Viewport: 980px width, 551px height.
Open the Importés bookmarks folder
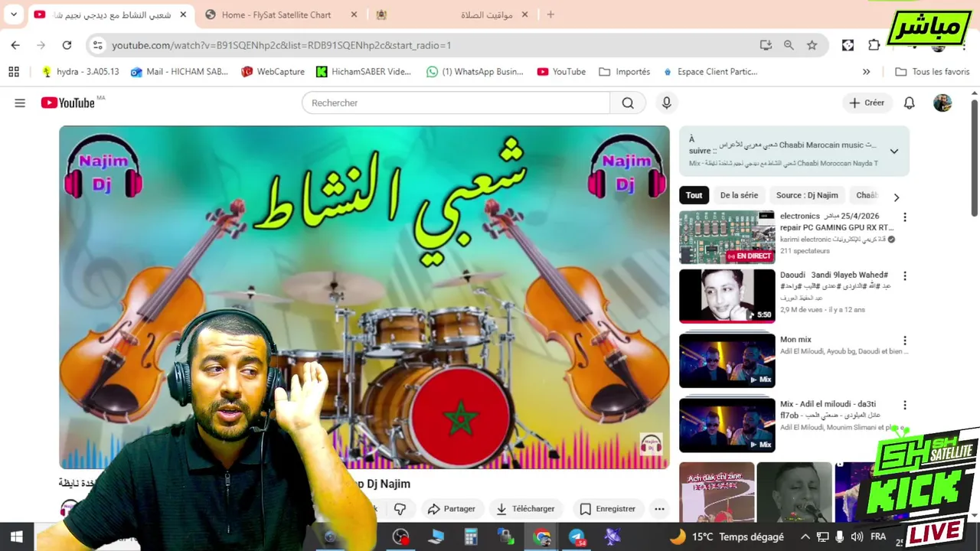(x=625, y=72)
